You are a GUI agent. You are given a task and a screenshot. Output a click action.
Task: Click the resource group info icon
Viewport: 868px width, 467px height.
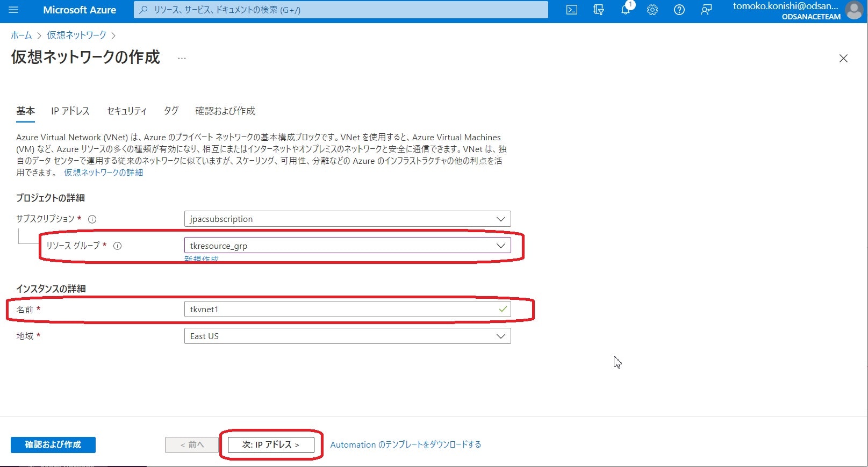pos(117,246)
